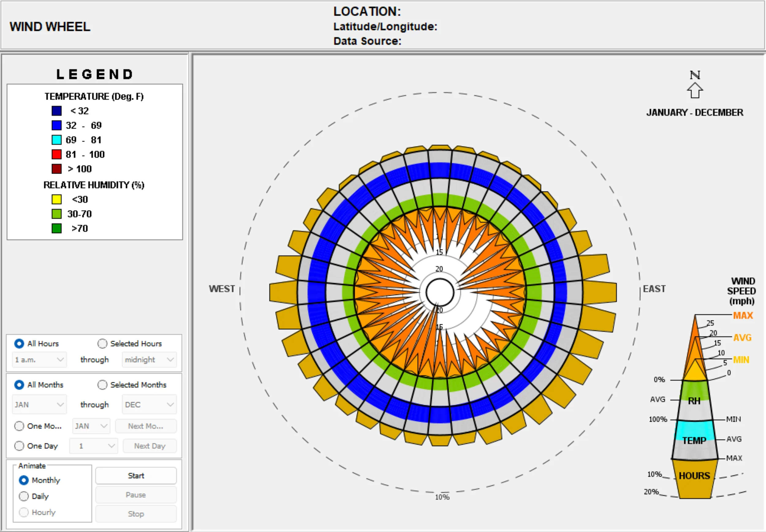
Task: Select Hourly animation radio button
Action: pos(24,512)
